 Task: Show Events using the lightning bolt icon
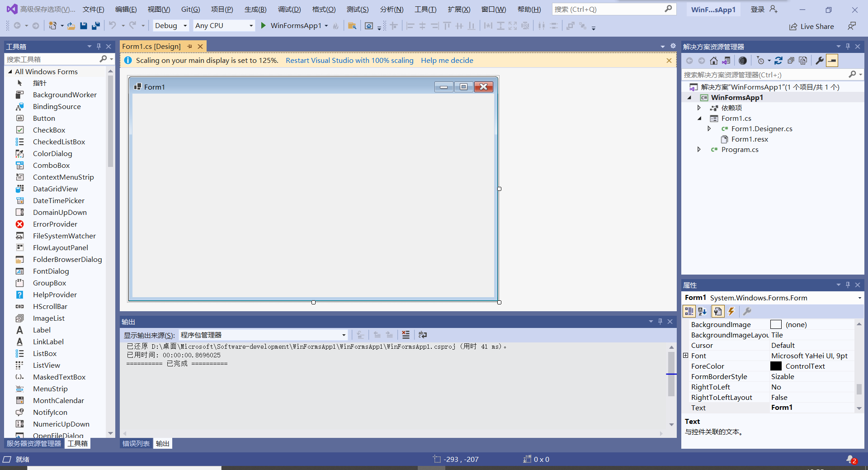click(x=731, y=311)
